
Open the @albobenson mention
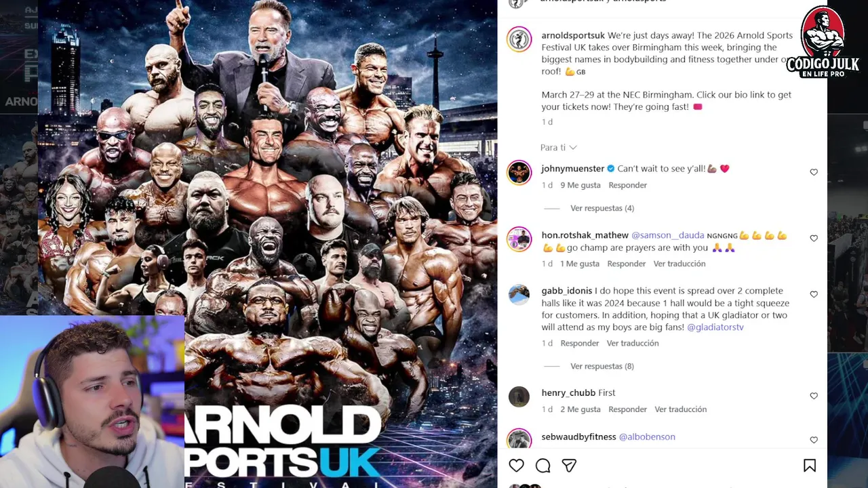647,437
